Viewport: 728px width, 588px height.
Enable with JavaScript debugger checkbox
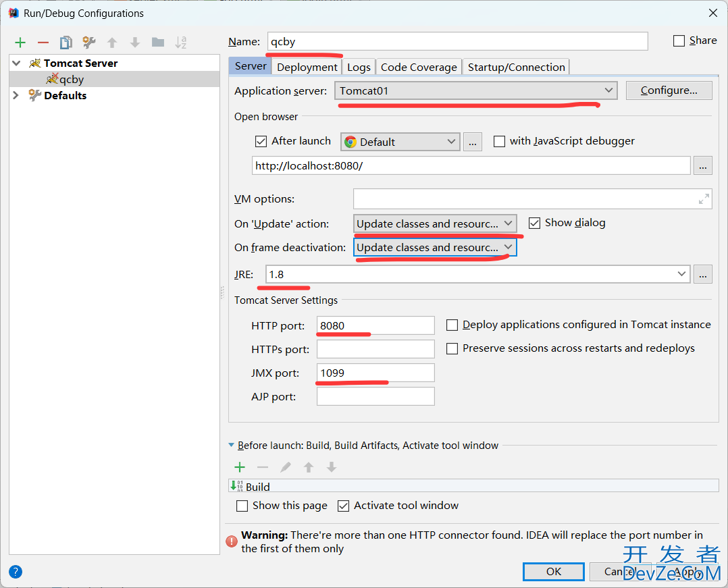pyautogui.click(x=499, y=141)
